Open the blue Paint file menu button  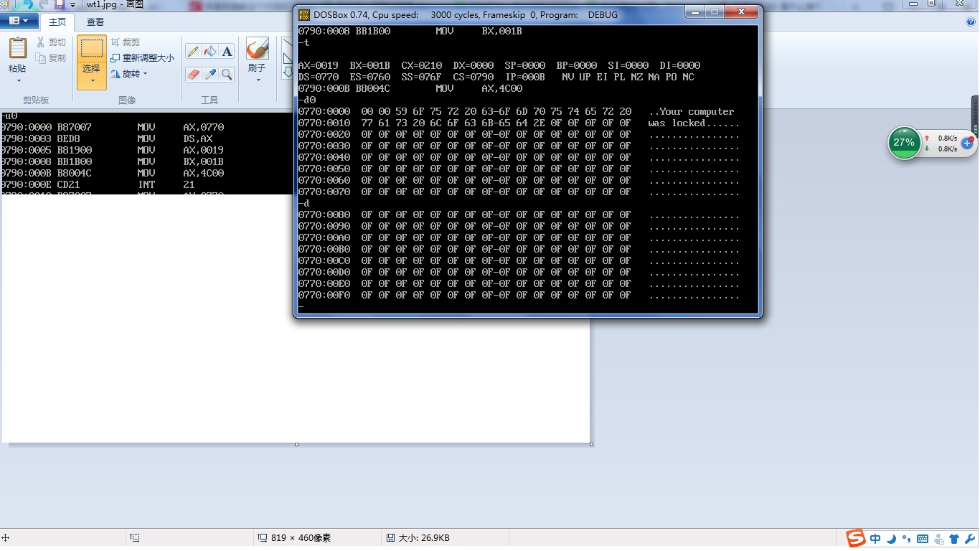(19, 22)
